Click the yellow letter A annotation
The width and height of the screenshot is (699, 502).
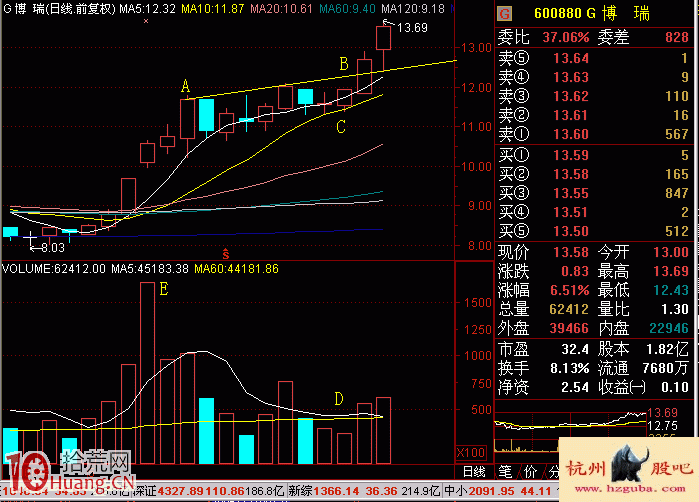click(x=185, y=87)
